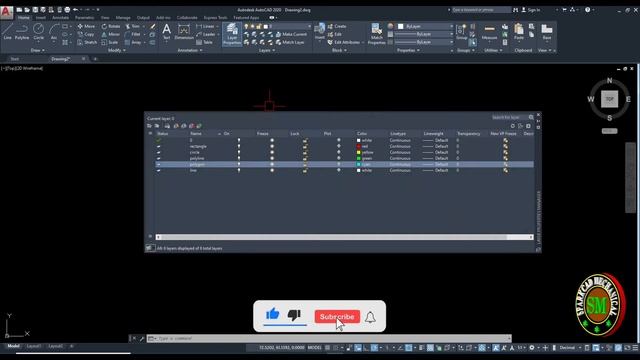Select the Circle tool
The height and width of the screenshot is (360, 640).
click(38, 31)
